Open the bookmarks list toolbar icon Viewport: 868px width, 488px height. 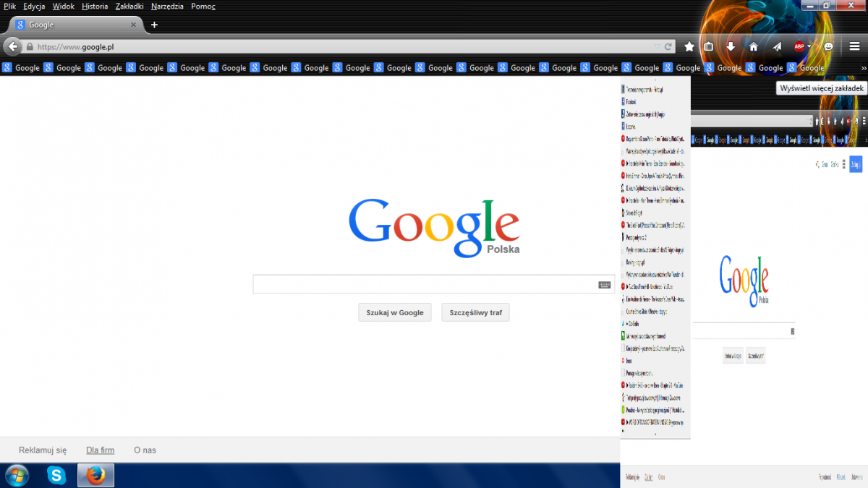710,46
